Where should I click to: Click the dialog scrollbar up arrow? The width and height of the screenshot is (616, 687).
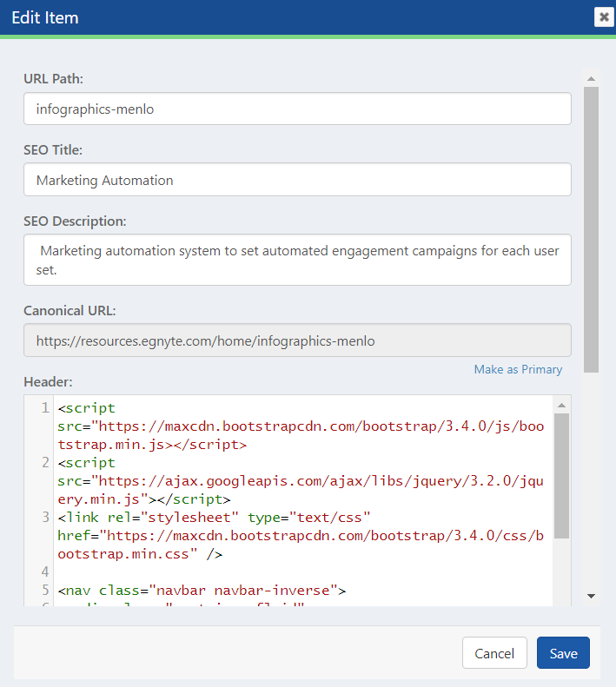tap(591, 79)
